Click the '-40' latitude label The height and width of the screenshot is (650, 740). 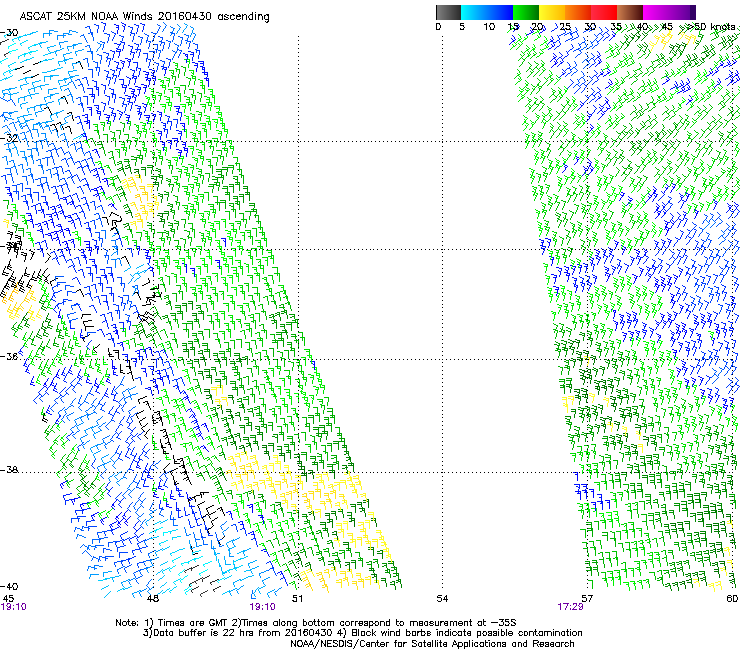9,586
